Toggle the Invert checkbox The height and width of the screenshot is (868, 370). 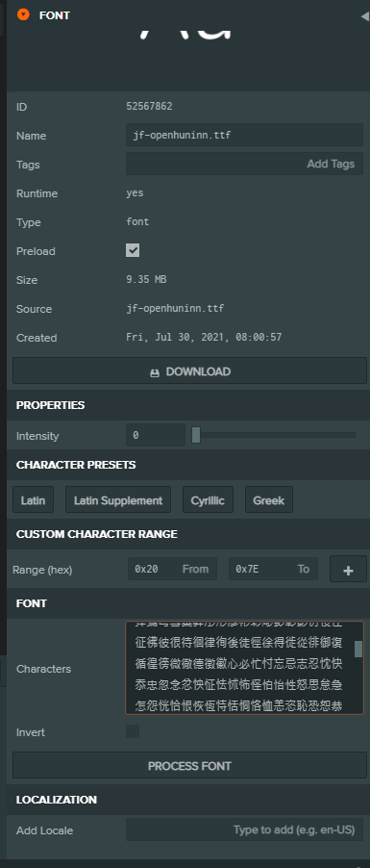tap(133, 731)
